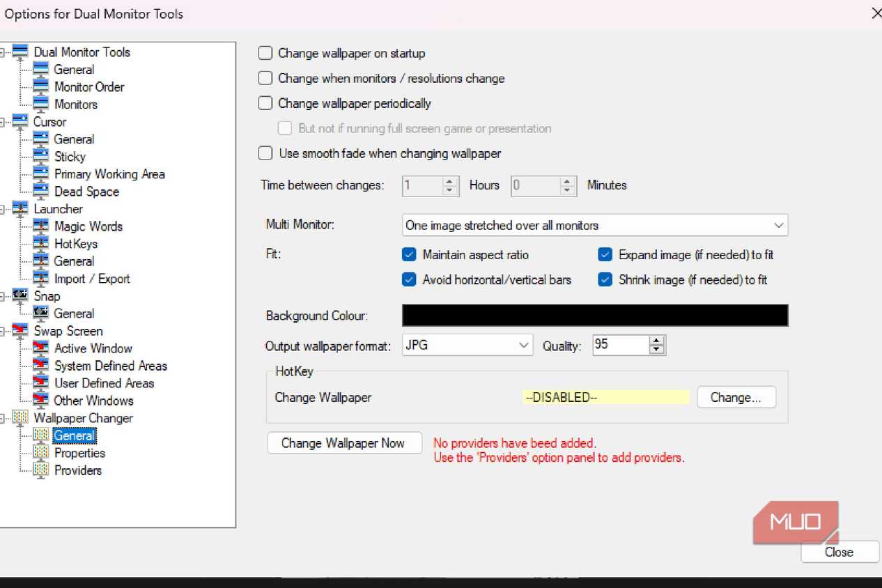This screenshot has width=882, height=588.
Task: Select Providers under Wallpaper Changer
Action: click(x=78, y=470)
